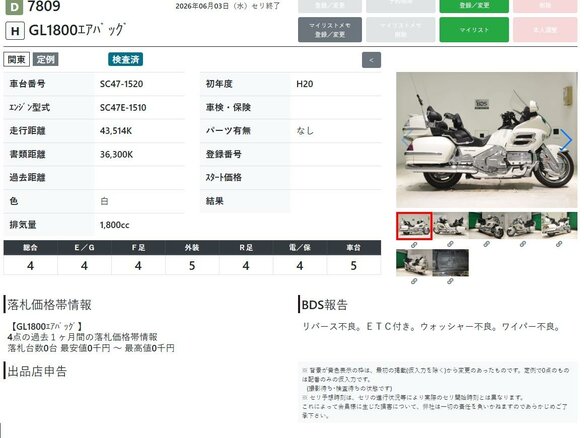The image size is (584, 438).
Task: Open the third motorcycle thumbnail
Action: click(486, 226)
